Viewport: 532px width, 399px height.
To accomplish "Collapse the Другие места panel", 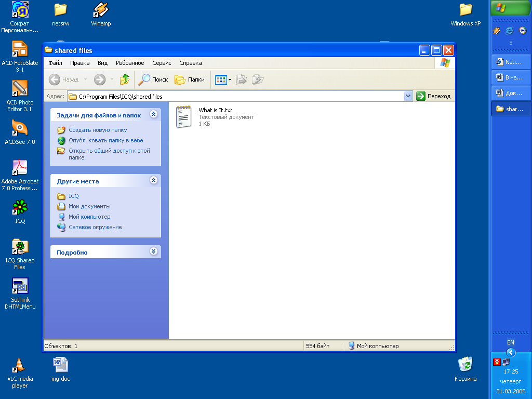I will click(x=154, y=180).
